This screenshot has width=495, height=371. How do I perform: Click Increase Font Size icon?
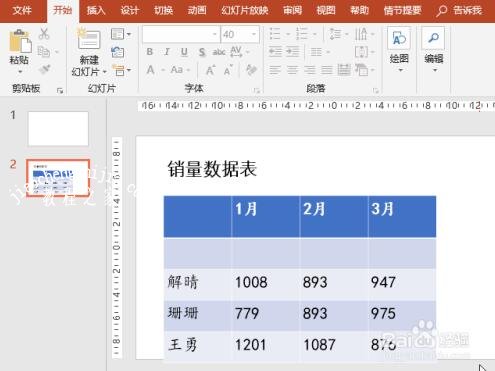click(x=210, y=70)
